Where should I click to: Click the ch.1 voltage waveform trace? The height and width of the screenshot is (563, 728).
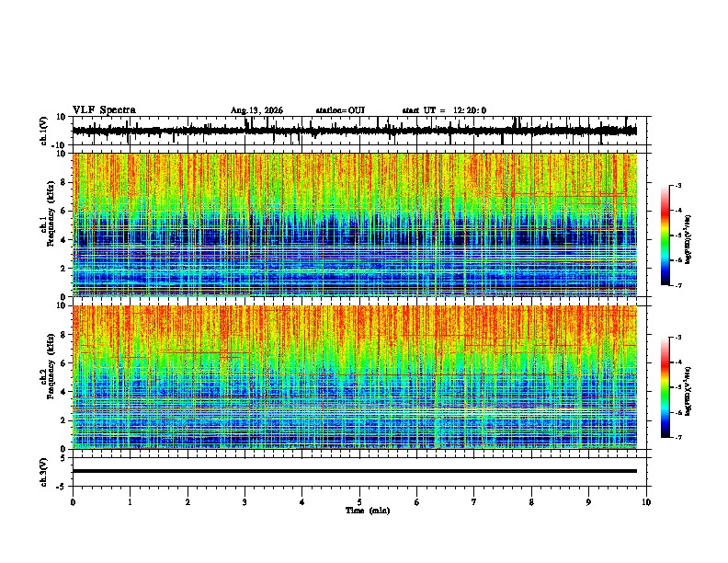[x=355, y=131]
